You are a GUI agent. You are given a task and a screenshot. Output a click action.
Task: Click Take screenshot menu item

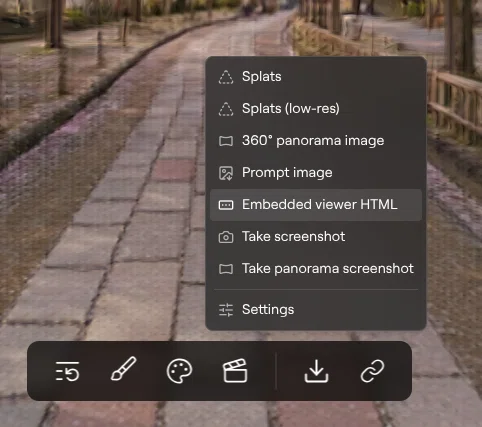point(316,237)
